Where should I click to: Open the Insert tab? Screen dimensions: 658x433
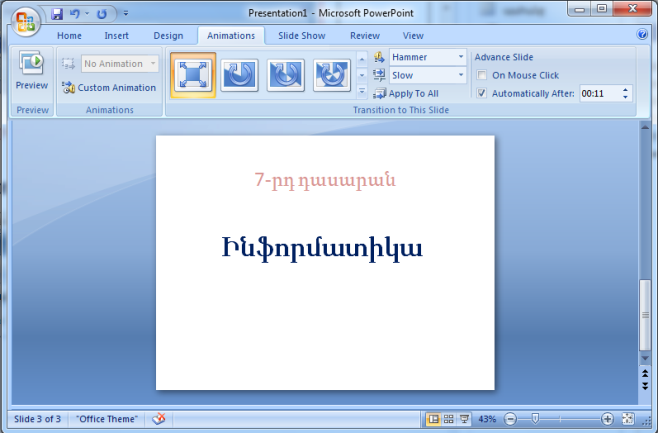click(117, 36)
